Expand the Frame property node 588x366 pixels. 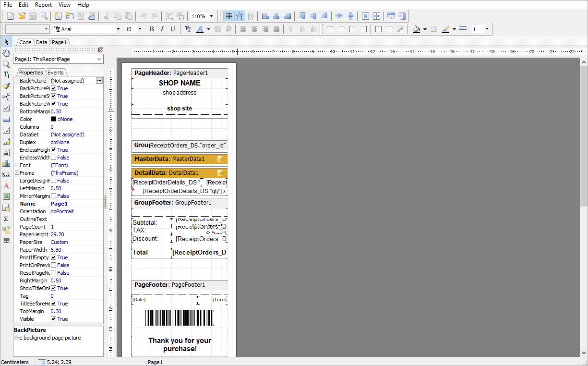pos(17,173)
